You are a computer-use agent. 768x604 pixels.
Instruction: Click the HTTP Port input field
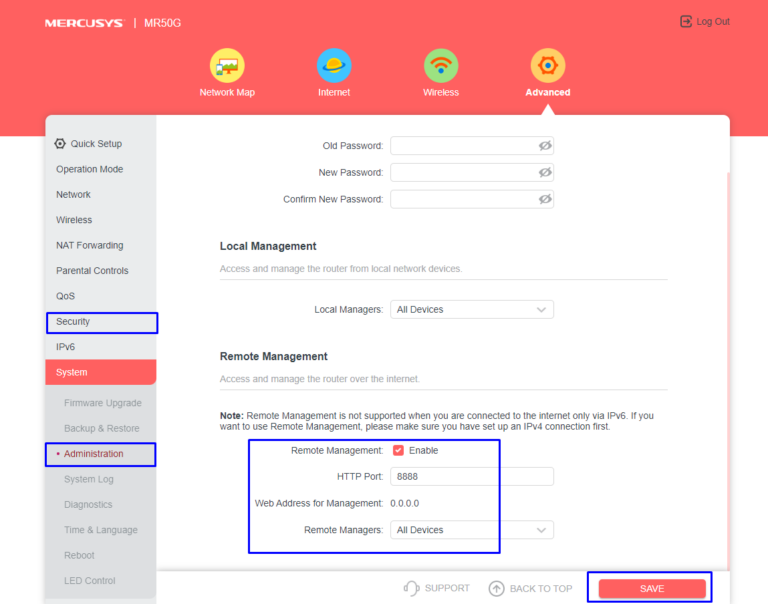[471, 477]
